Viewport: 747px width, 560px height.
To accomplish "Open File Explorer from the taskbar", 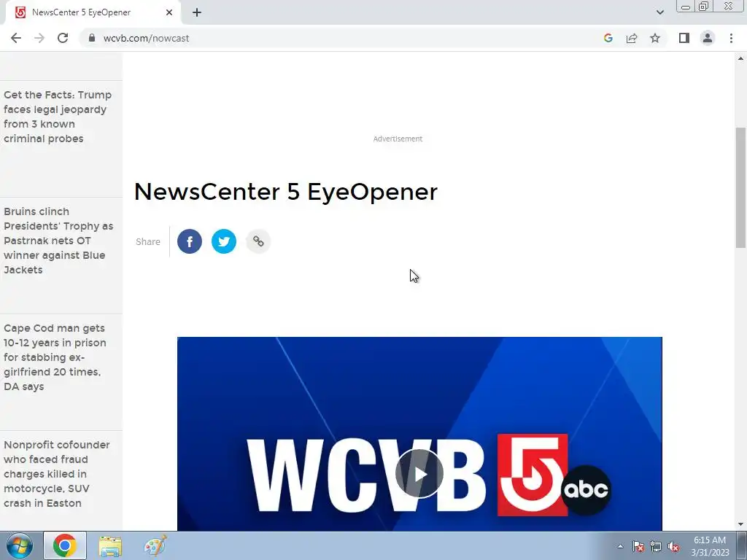I will pyautogui.click(x=110, y=545).
